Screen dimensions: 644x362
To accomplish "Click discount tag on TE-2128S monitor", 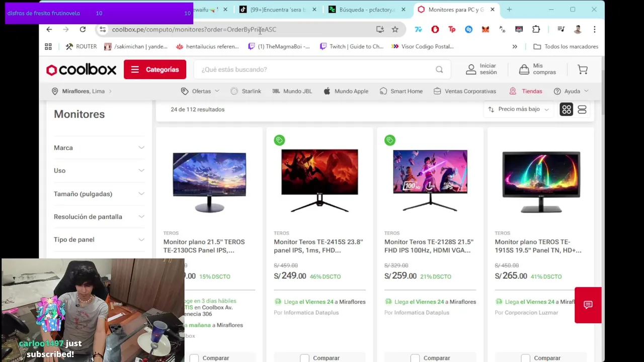I will click(x=390, y=140).
